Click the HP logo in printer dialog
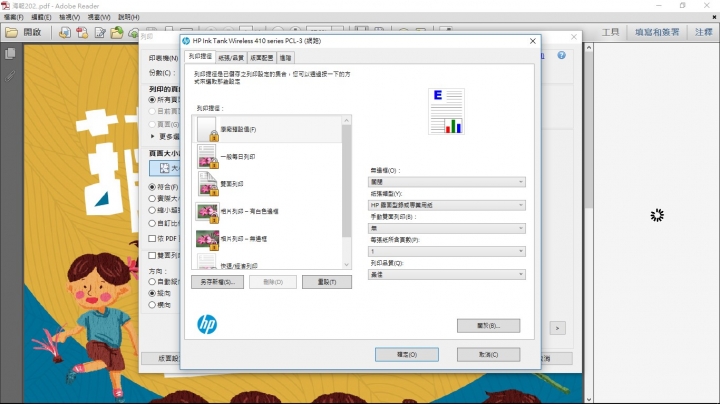720x404 pixels. point(207,324)
